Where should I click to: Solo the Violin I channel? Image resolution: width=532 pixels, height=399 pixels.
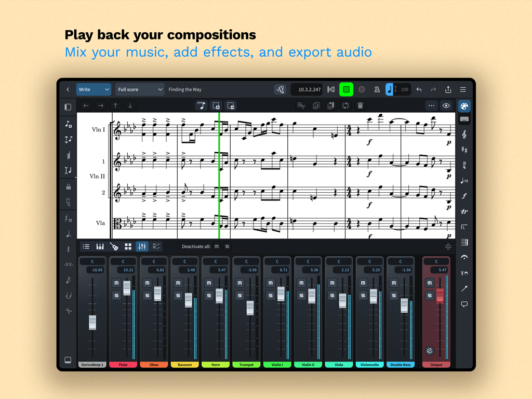pos(271,294)
